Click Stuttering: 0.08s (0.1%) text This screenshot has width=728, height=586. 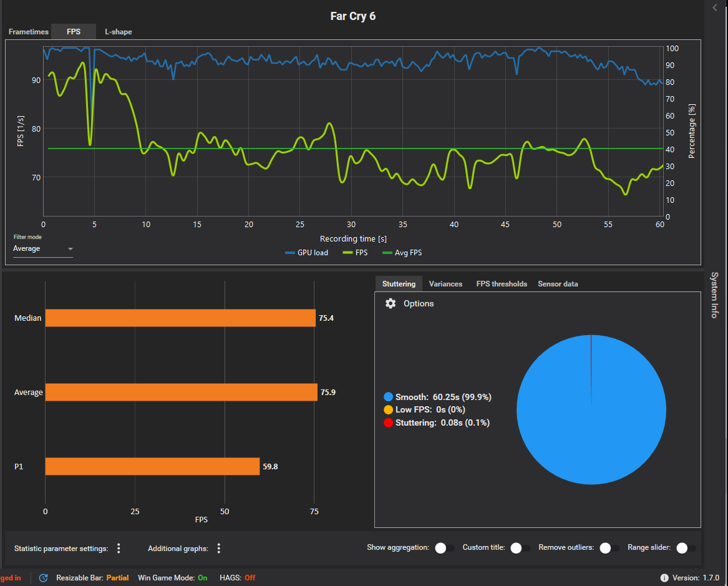pos(442,422)
